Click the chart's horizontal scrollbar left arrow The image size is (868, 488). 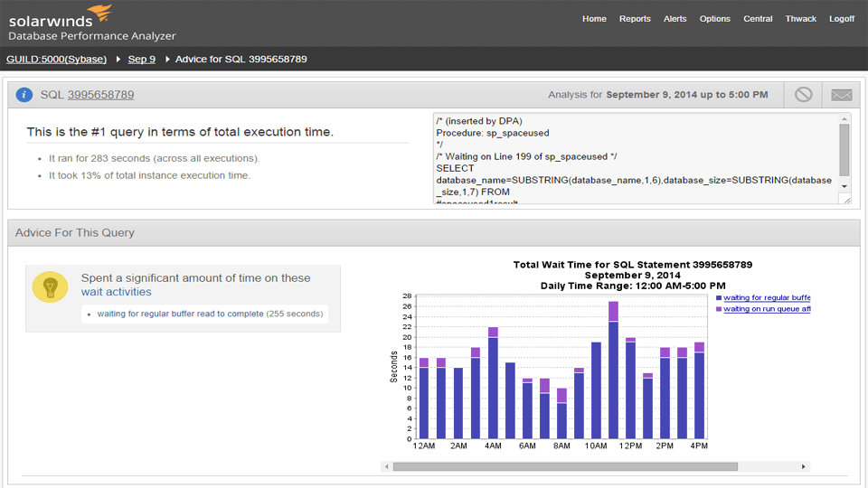click(x=386, y=466)
